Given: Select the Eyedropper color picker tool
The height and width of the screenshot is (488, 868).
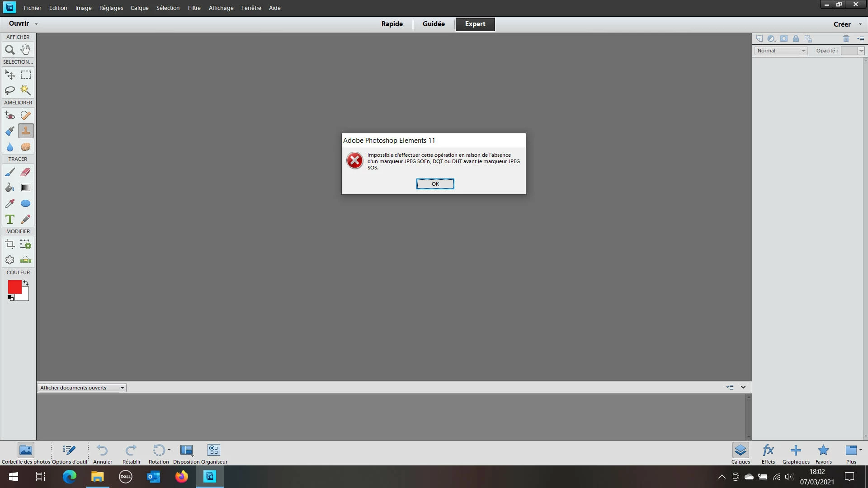Looking at the screenshot, I should click(x=10, y=204).
